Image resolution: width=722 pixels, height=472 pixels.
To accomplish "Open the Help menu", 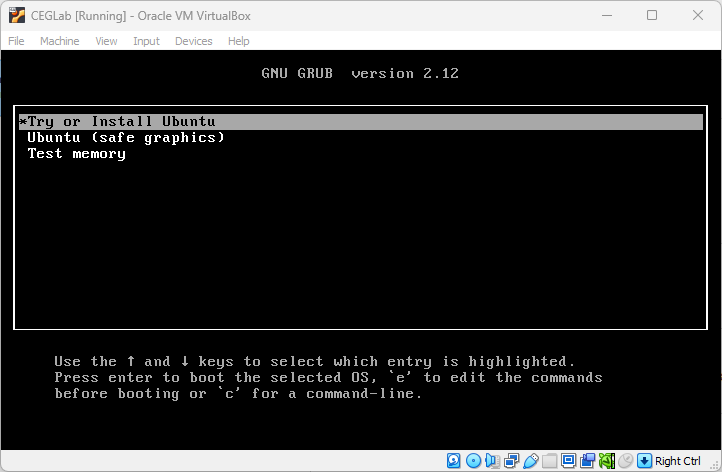I will 239,41.
